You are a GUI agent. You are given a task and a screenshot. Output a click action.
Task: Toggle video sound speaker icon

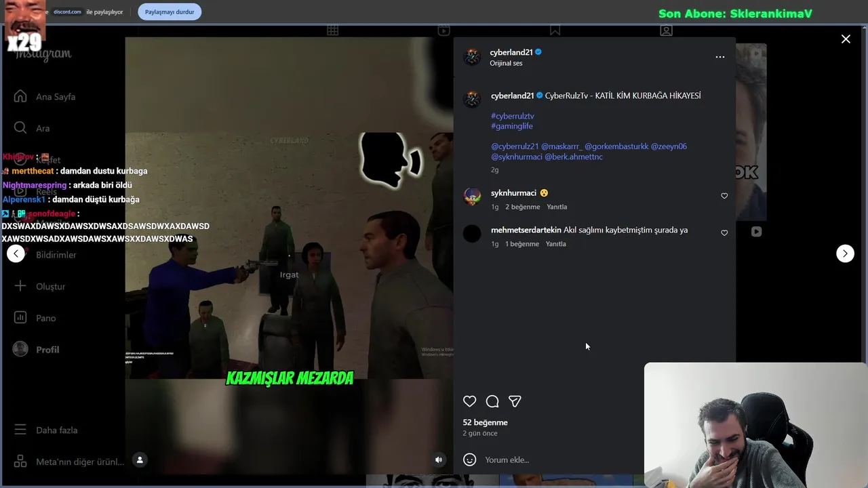[x=439, y=460]
